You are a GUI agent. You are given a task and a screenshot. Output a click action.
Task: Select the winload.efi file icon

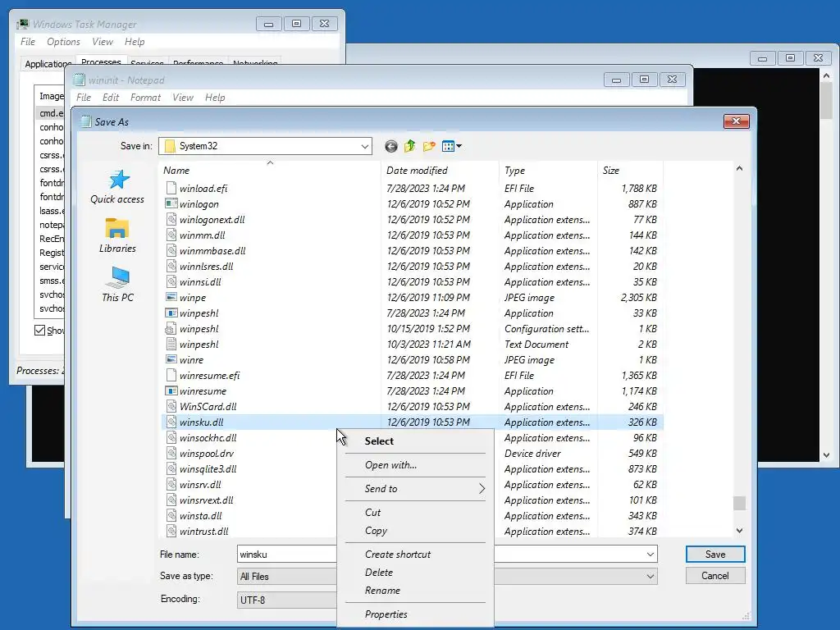point(171,188)
